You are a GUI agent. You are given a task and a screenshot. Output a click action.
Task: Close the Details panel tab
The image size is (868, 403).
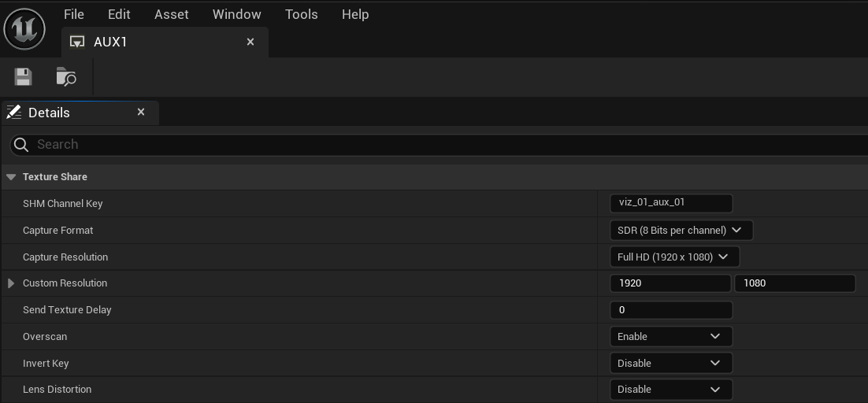tap(141, 112)
